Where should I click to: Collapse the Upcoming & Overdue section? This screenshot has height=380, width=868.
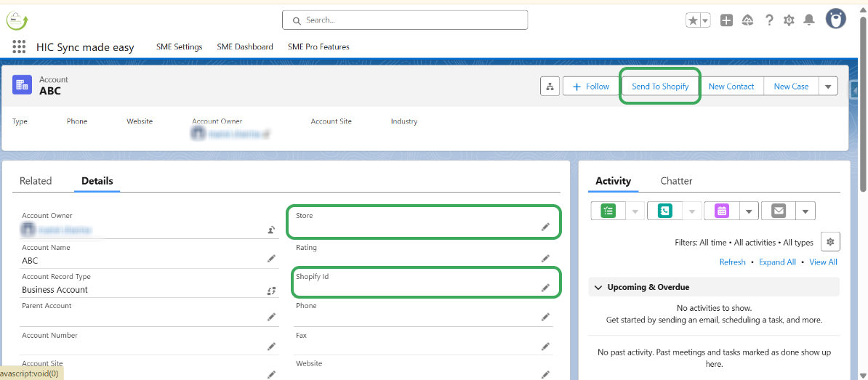pyautogui.click(x=598, y=287)
